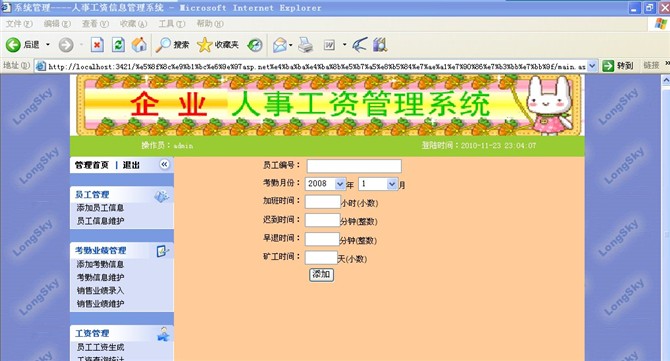The width and height of the screenshot is (670, 361).
Task: Open the 查看 (View) menu
Action: coord(95,24)
